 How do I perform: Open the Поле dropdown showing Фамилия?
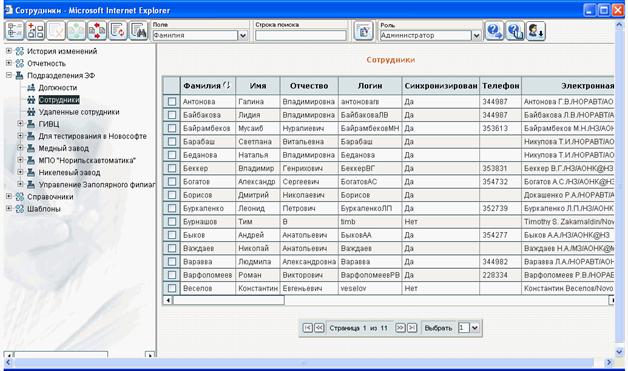pyautogui.click(x=243, y=35)
